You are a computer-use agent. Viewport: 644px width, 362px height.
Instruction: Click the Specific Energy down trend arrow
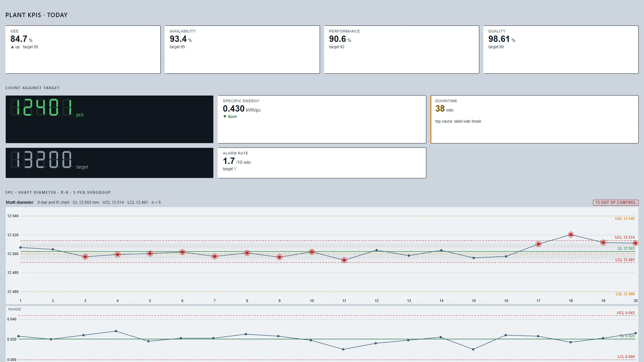pyautogui.click(x=225, y=117)
